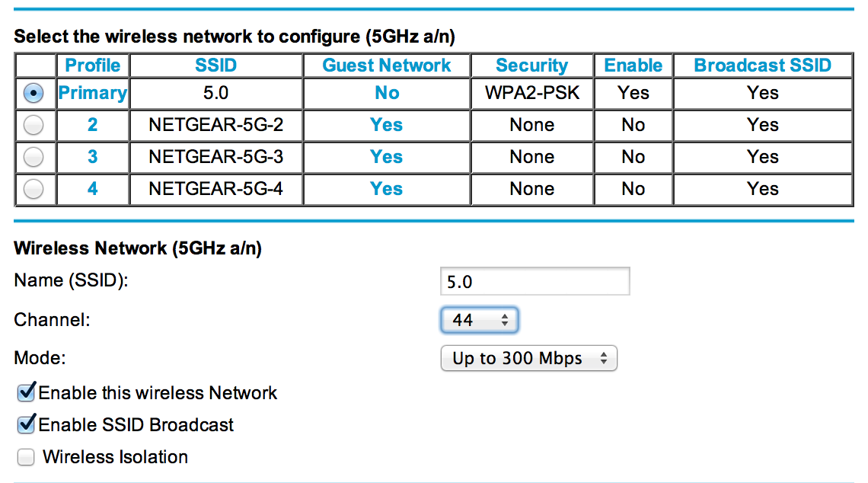Click the Primary profile link
868x483 pixels.
pyautogui.click(x=92, y=93)
